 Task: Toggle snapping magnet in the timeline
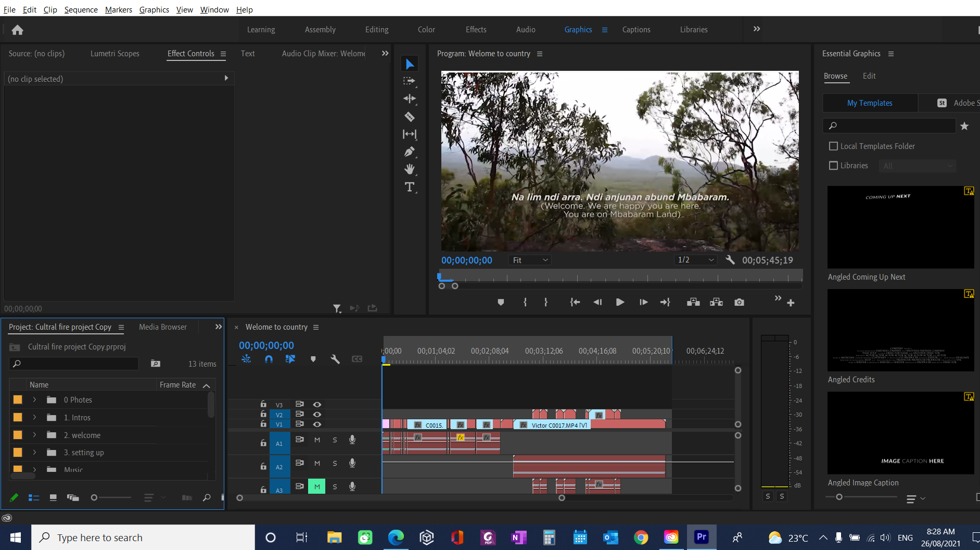pyautogui.click(x=269, y=359)
